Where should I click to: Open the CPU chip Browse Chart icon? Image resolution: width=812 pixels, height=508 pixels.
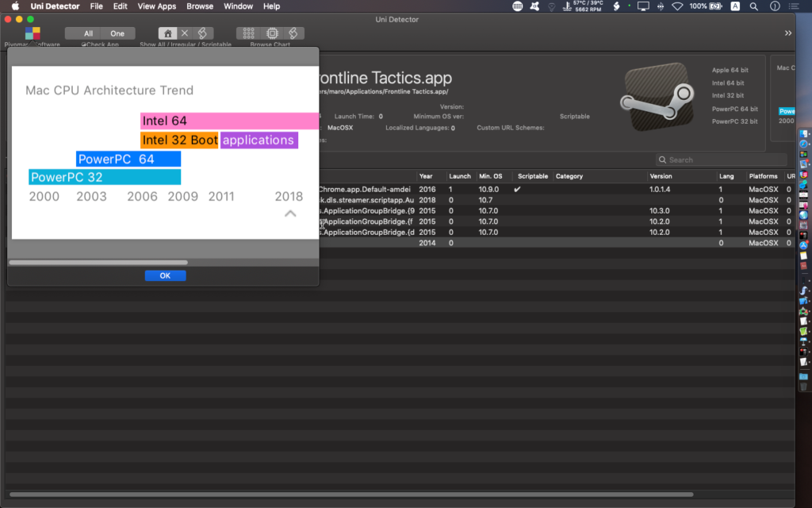click(x=272, y=33)
